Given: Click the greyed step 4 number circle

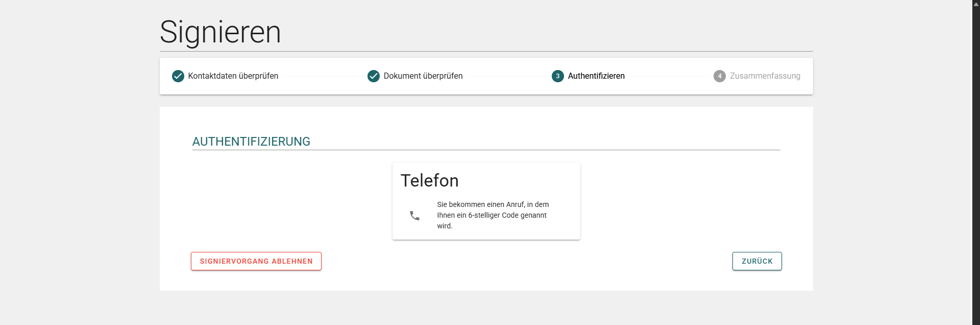Looking at the screenshot, I should point(719,76).
